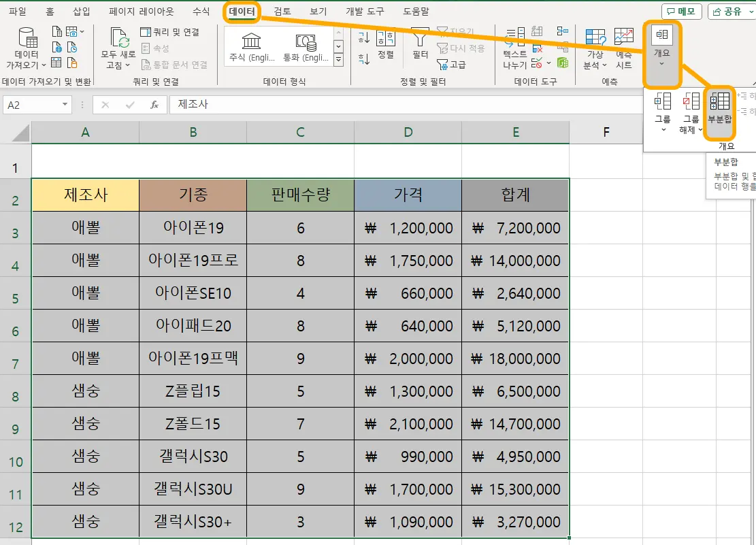Select the cell ₩ 18,000,000
756x545 pixels.
coord(515,359)
